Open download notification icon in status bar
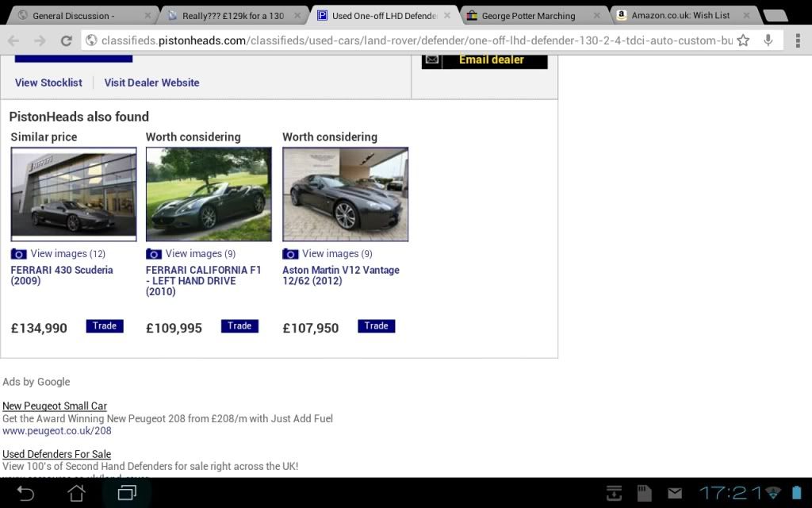 tap(615, 493)
